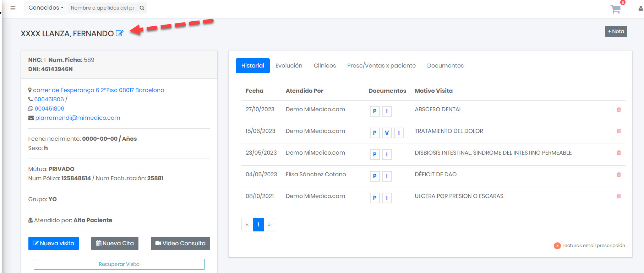Viewport: 644px width, 273px height.
Task: Open the hamburger menu icon
Action: point(13,8)
